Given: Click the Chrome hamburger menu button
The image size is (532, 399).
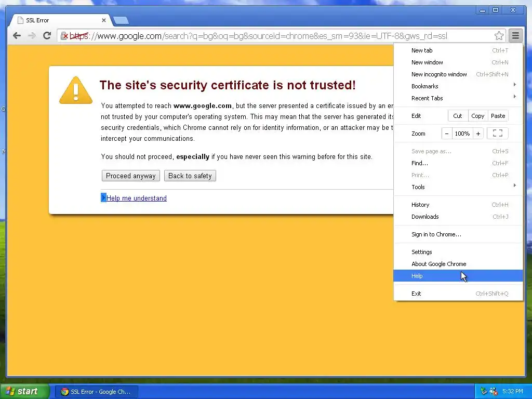Looking at the screenshot, I should 515,35.
